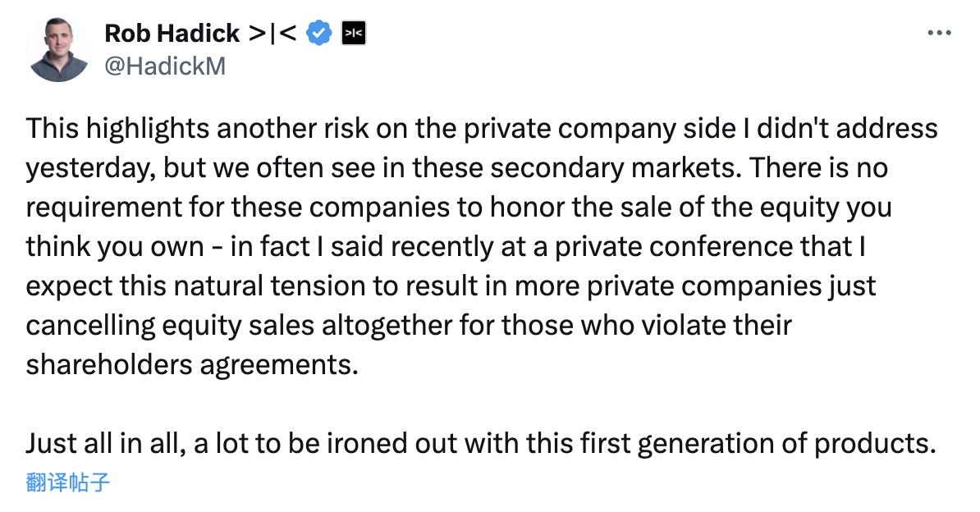Select the verification badge next to the name
Image resolution: width=980 pixels, height=512 pixels.
(319, 33)
